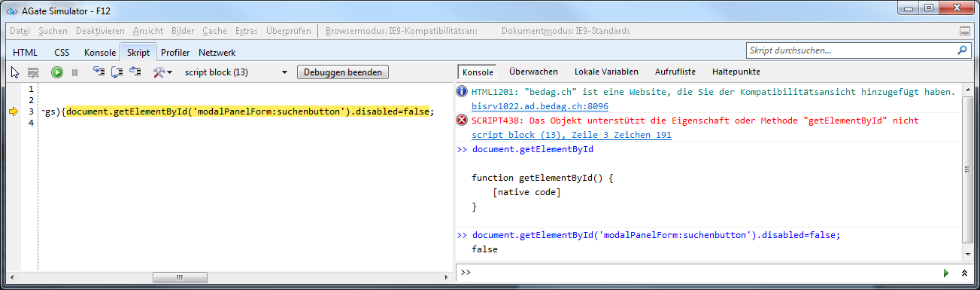Switch to the left Konsole tab
The height and width of the screenshot is (290, 980).
(x=100, y=53)
